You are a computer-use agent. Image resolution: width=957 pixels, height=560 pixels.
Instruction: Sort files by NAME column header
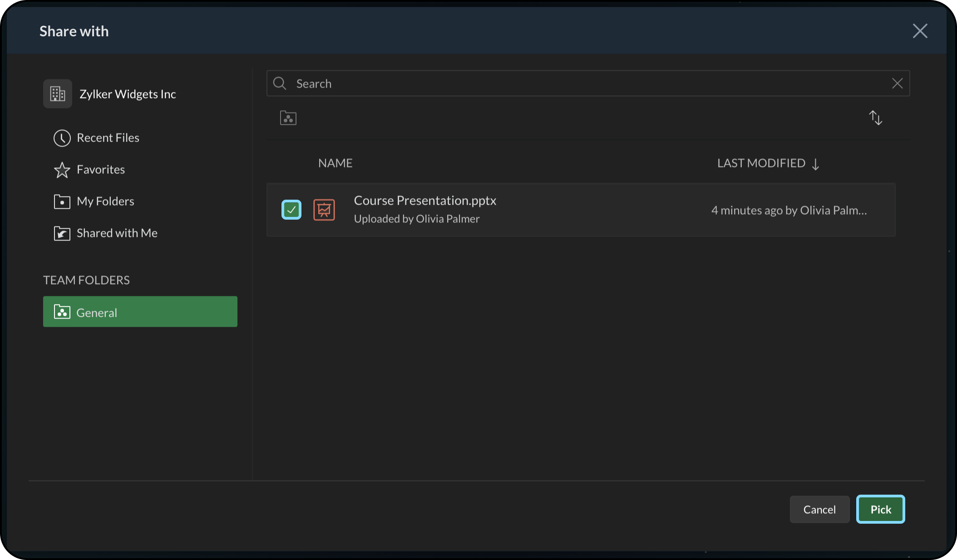coord(335,163)
